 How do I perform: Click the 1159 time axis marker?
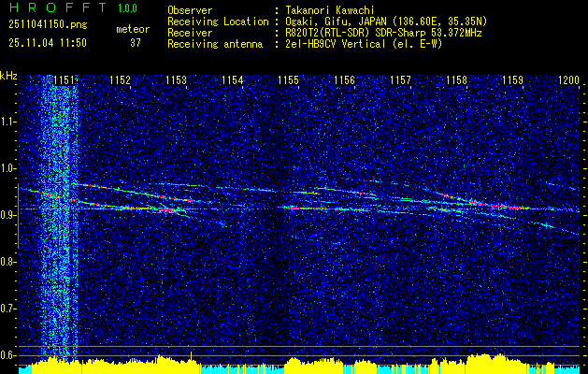click(512, 80)
